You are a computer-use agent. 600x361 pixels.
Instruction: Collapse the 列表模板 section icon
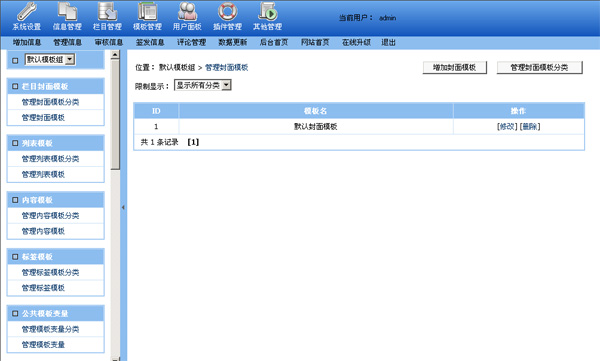tap(15, 143)
